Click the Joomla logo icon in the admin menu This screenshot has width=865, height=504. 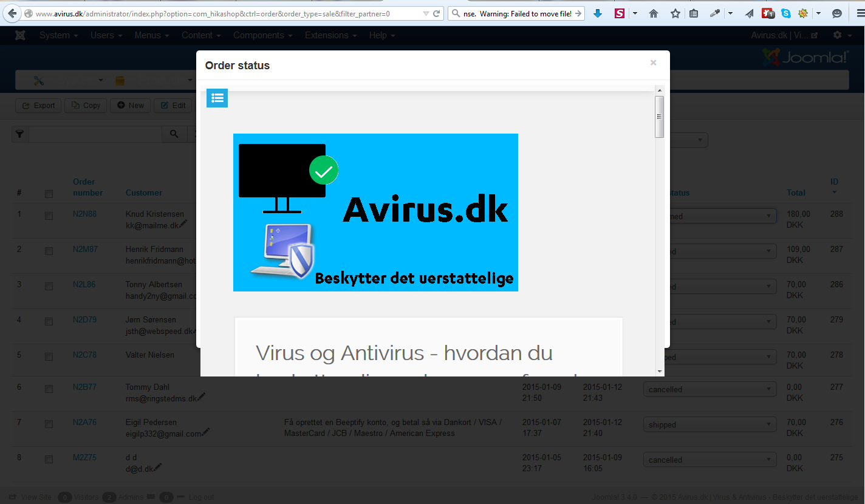coord(20,35)
